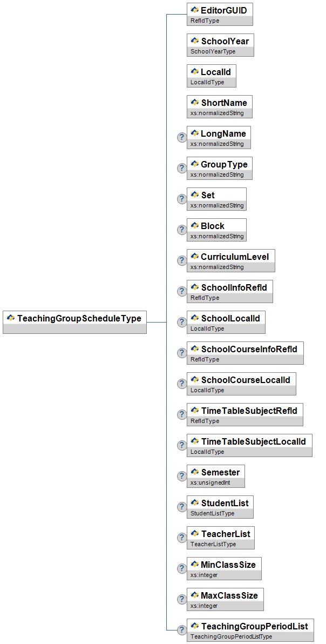
Task: Click the question mark icon beside Semester
Action: 182,476
